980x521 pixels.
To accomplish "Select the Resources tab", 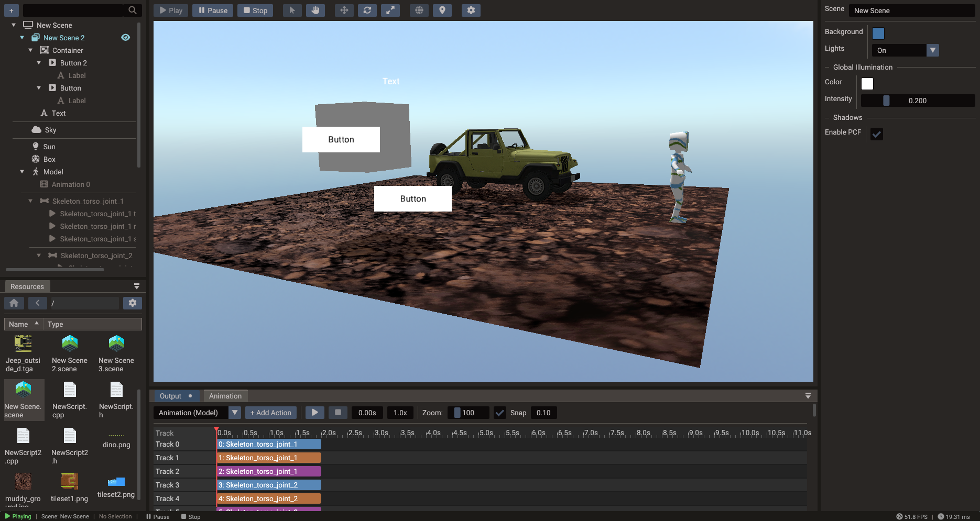I will point(27,286).
